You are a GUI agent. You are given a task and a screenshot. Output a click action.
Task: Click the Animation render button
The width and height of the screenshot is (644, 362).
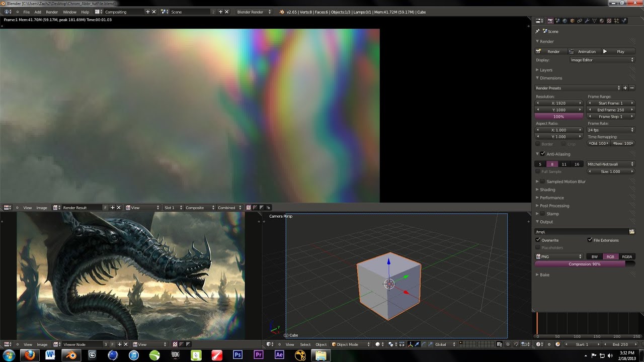click(584, 51)
